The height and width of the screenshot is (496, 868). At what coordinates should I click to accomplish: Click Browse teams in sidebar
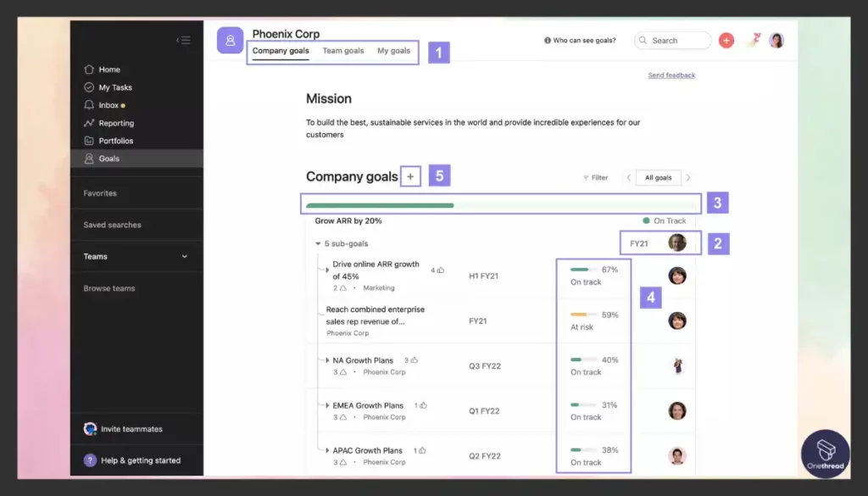[x=109, y=288]
